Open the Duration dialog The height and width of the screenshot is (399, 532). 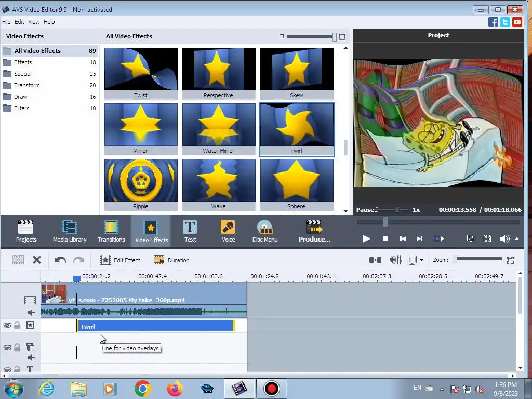point(171,260)
